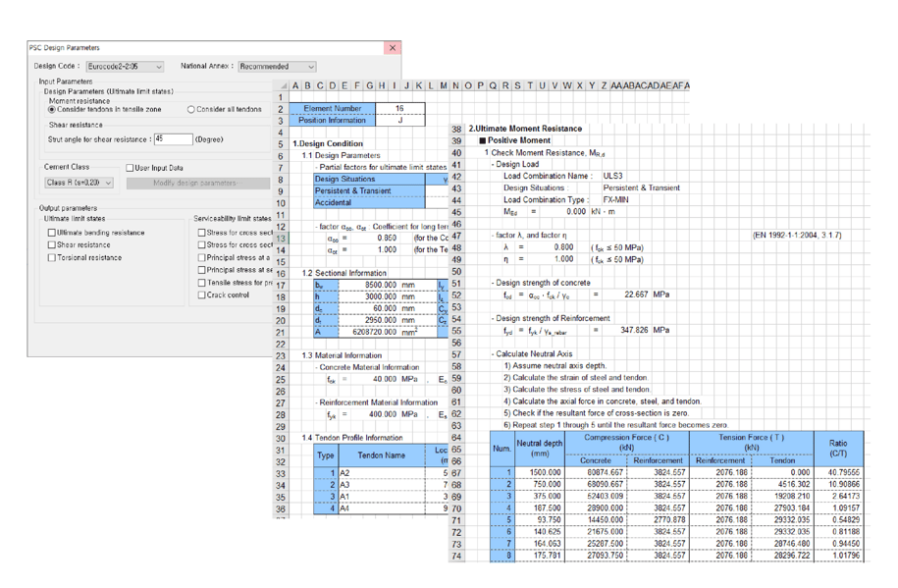Toggle the Crack control checkbox
The width and height of the screenshot is (898, 588).
(x=203, y=295)
